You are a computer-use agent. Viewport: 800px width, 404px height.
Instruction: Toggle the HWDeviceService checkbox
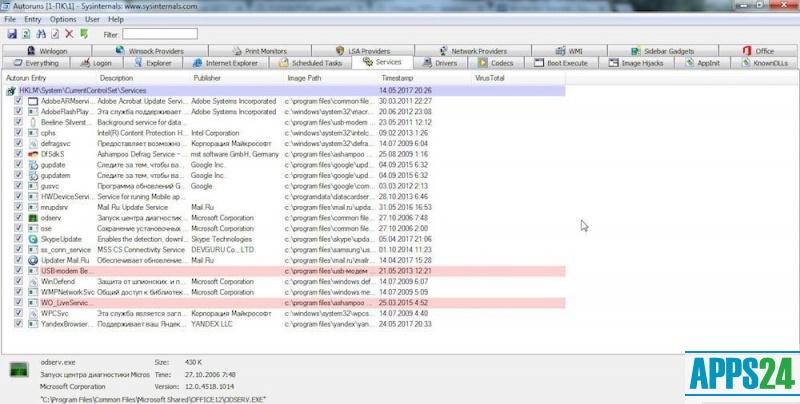[19, 196]
